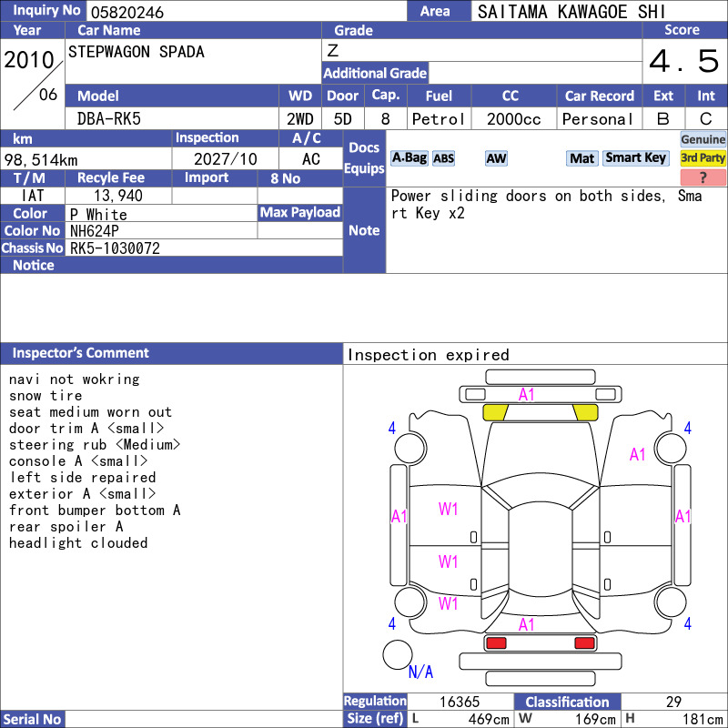Click the yellow left headlight on diagram
This screenshot has width=728, height=728.
coord(495,412)
